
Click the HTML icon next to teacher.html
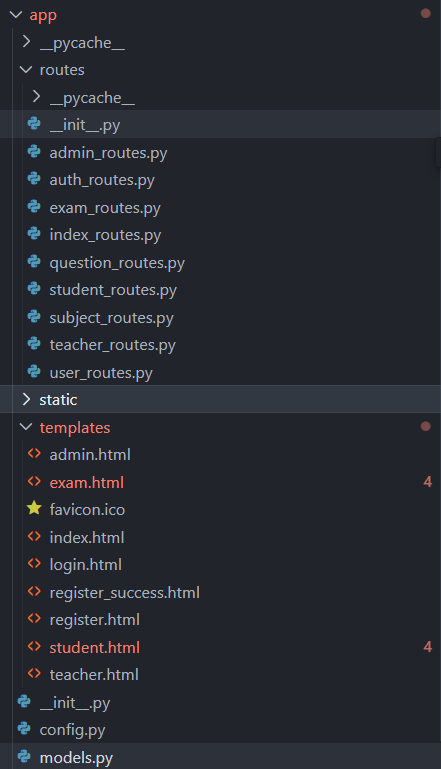(x=34, y=674)
